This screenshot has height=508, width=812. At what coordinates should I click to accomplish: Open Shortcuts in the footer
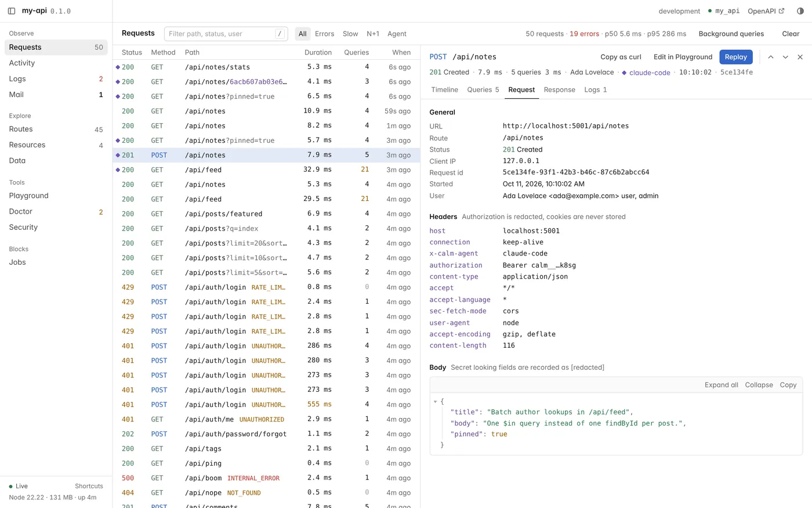89,486
